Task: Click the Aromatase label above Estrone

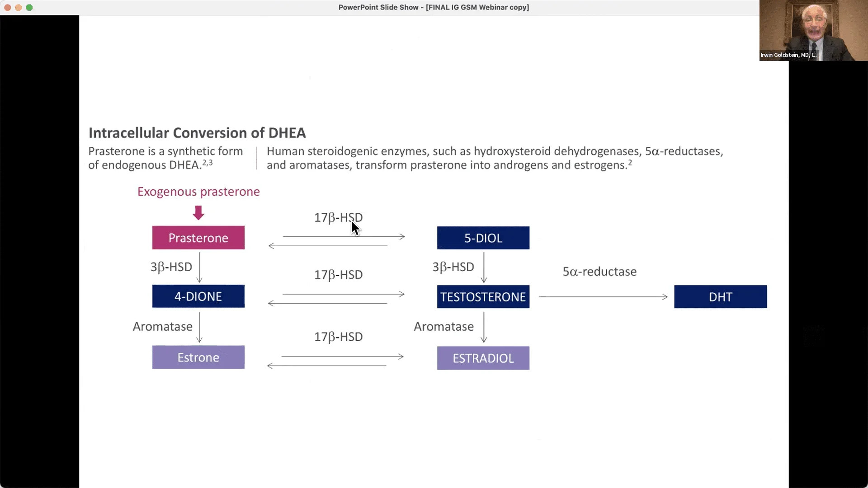Action: coord(163,327)
